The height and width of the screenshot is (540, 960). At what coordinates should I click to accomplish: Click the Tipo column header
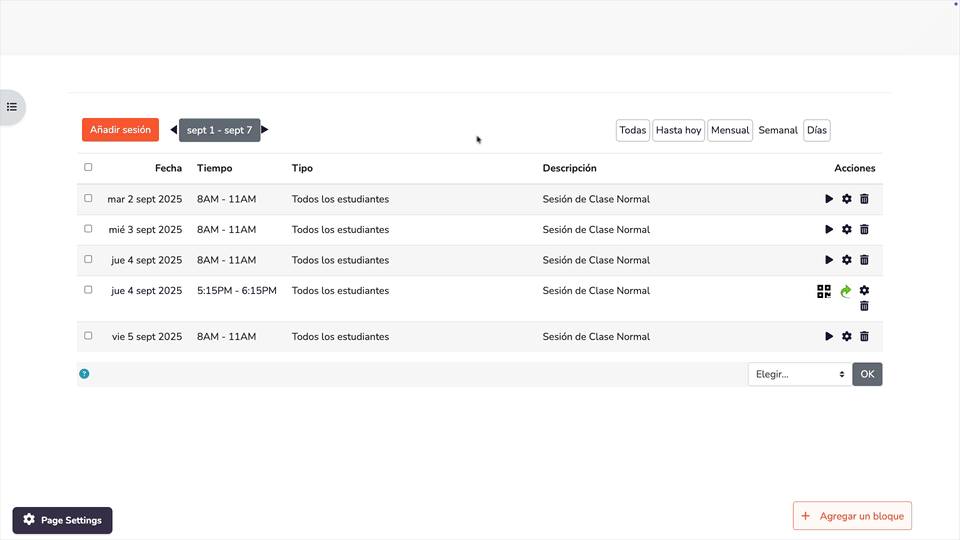click(x=302, y=168)
